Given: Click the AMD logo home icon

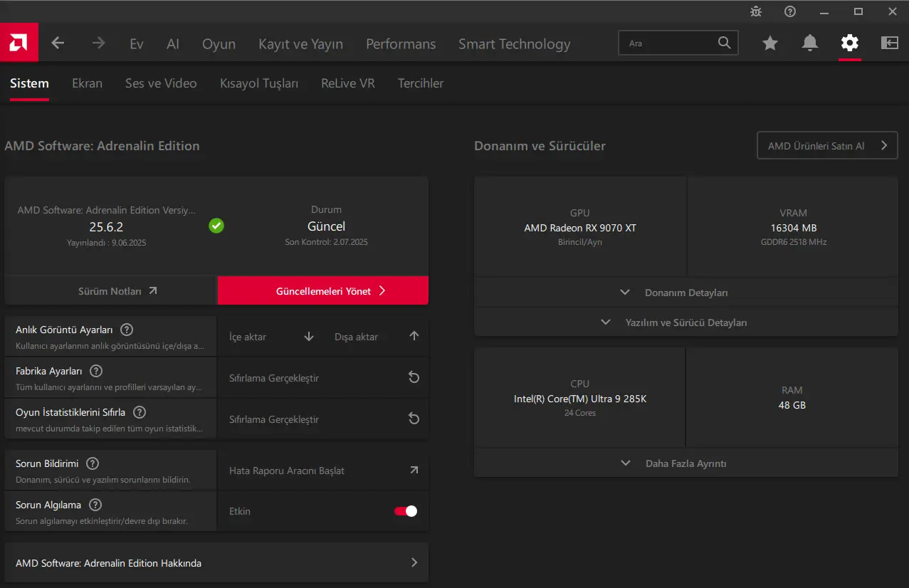Looking at the screenshot, I should click(19, 43).
